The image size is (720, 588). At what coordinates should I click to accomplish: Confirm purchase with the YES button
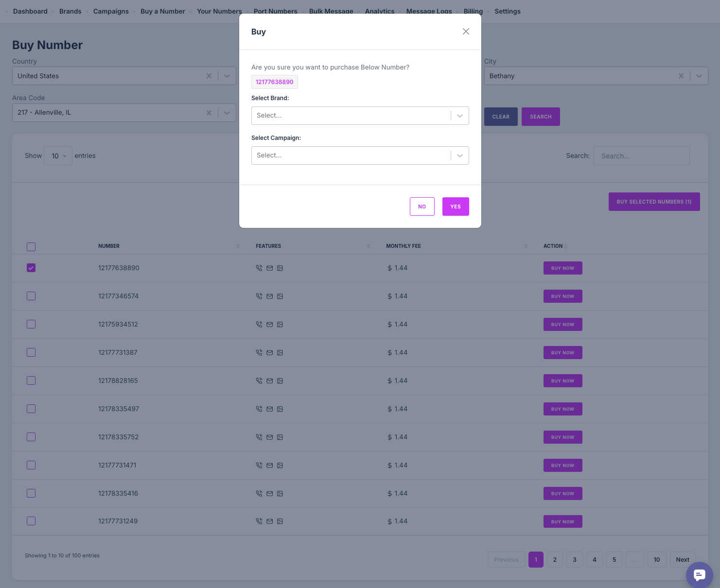click(456, 207)
